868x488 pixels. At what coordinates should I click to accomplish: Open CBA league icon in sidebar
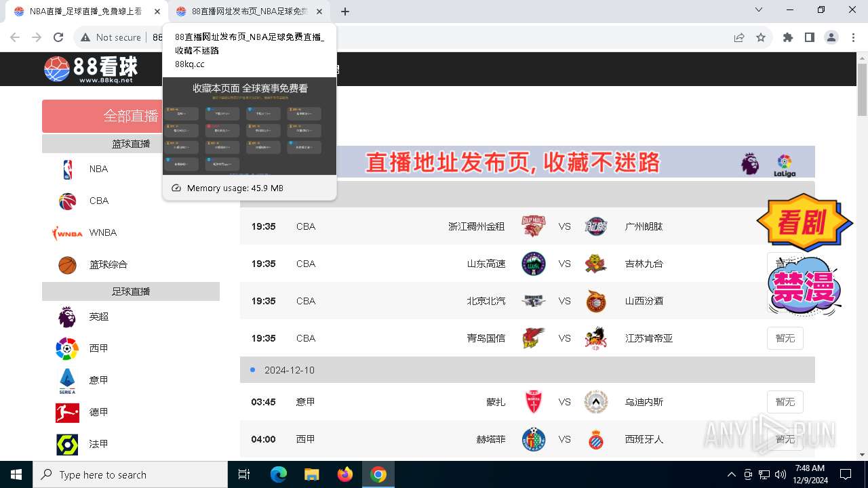pos(67,201)
